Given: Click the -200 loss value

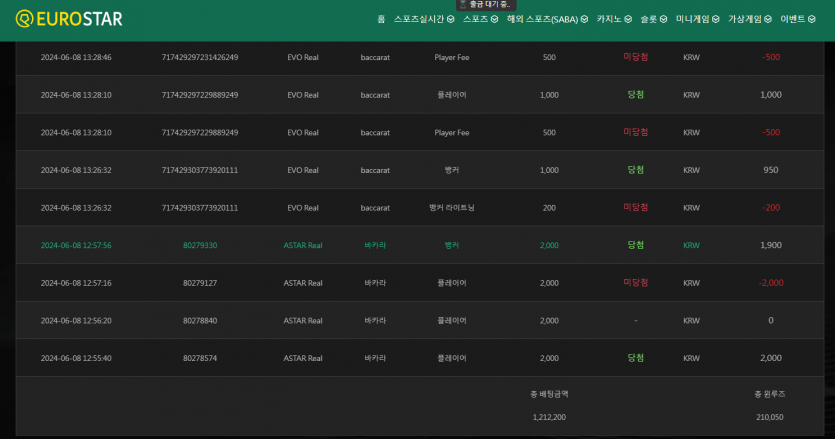Looking at the screenshot, I should coord(771,208).
